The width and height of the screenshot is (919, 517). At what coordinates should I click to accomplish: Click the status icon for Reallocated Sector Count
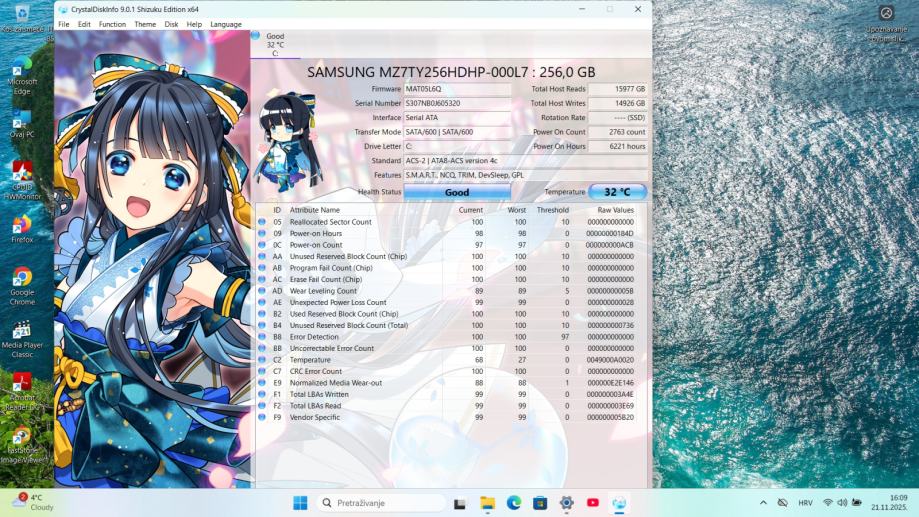point(262,222)
